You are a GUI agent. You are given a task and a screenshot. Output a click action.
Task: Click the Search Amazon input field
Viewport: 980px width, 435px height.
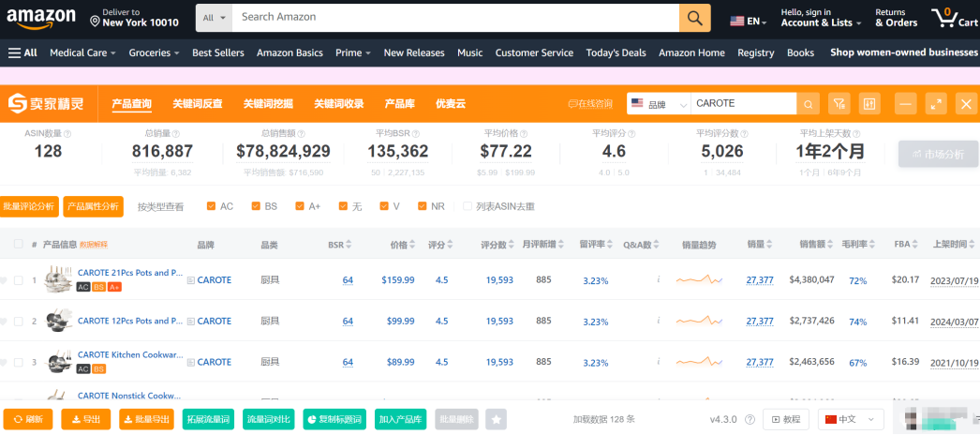(x=455, y=18)
